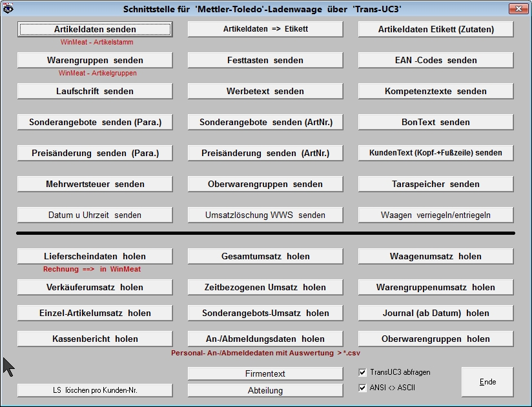Send Festtasten to the scale

[265, 60]
